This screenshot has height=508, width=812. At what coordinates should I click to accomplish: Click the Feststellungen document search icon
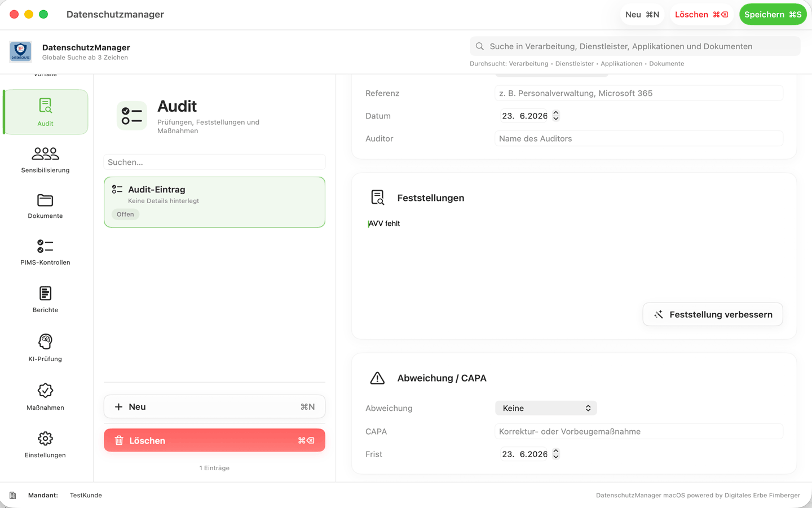[x=378, y=198]
